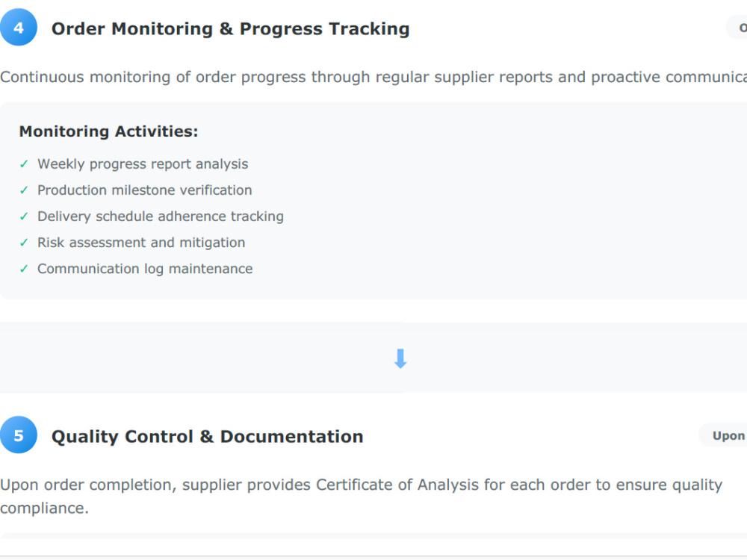Click the blue step 5 number circle
Screen dimensions: 747x560
[18, 435]
